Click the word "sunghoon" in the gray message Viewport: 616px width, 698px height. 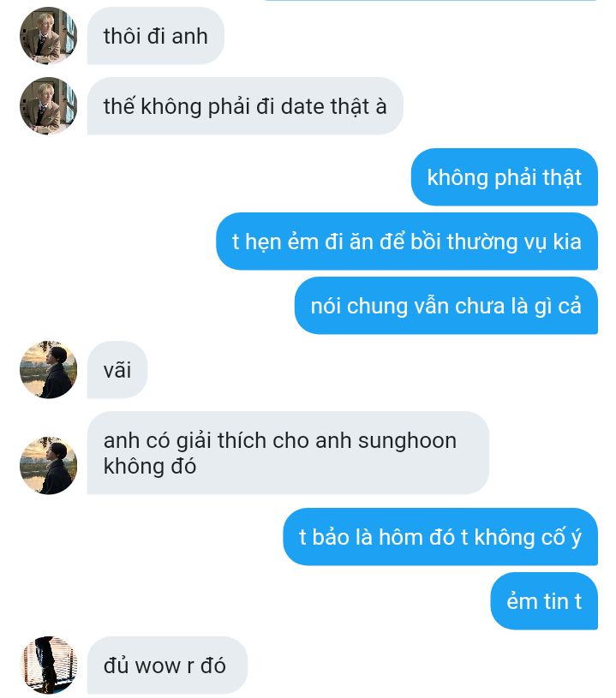pyautogui.click(x=407, y=441)
